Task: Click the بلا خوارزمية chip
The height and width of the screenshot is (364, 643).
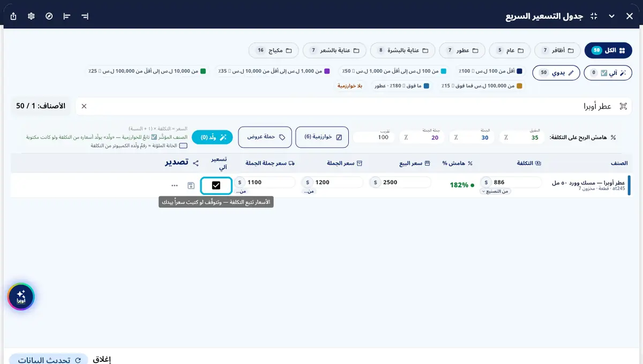Action: click(x=350, y=86)
